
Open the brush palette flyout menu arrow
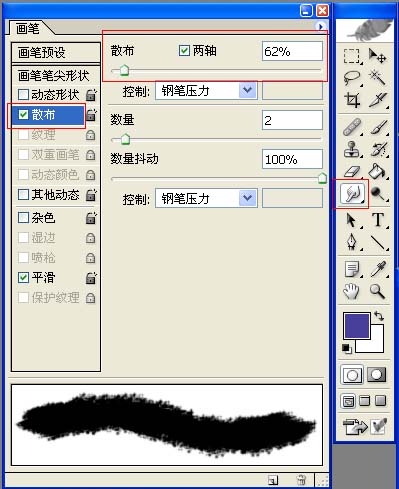point(321,26)
